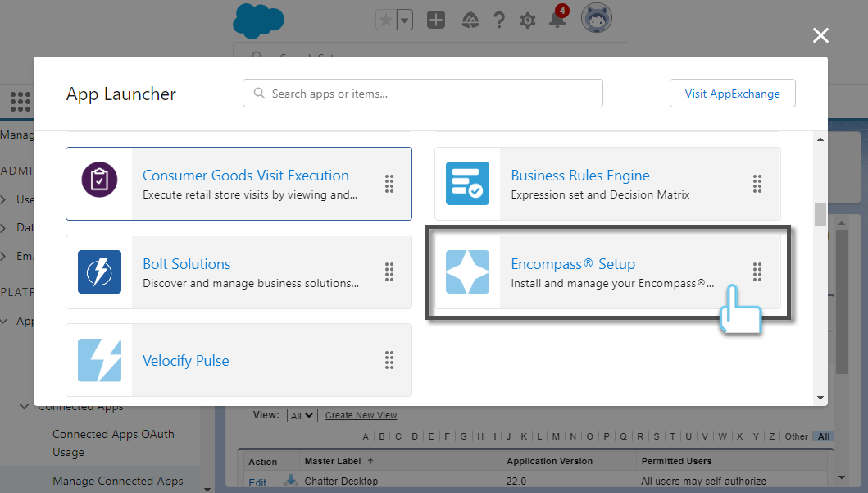This screenshot has height=493, width=868.
Task: Grab handle on Consumer Goods Visit Execution card
Action: 389,184
